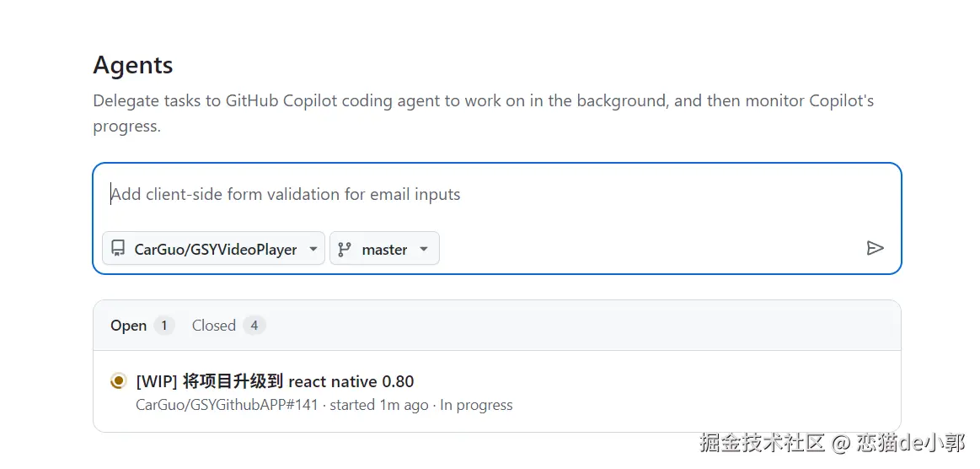Click the 'started 1m ago' timestamp

(x=378, y=405)
